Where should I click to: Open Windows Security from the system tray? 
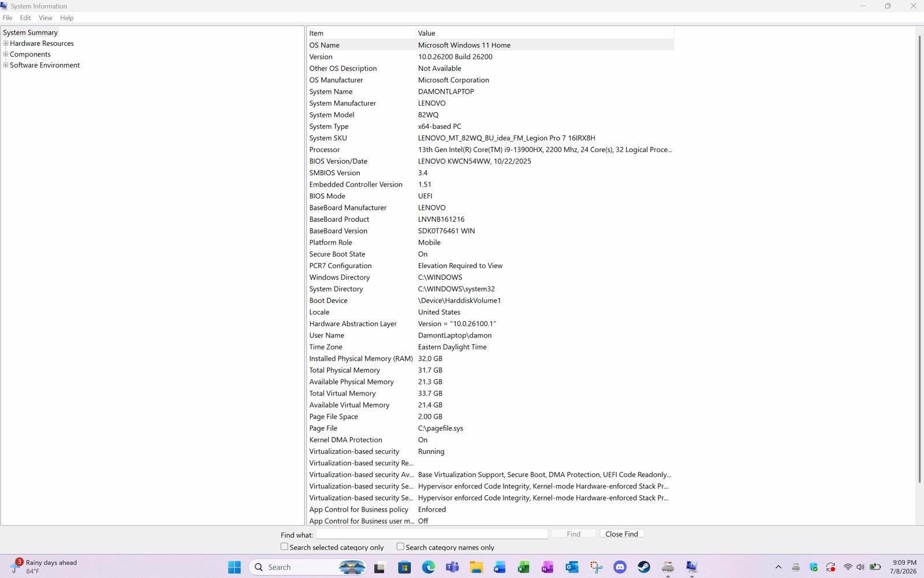[x=813, y=567]
